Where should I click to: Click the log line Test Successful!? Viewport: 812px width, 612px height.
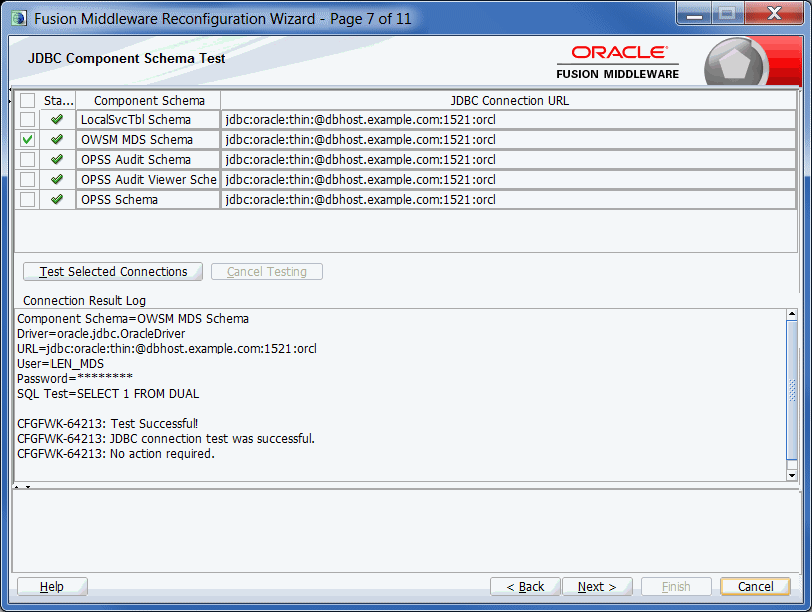(108, 424)
